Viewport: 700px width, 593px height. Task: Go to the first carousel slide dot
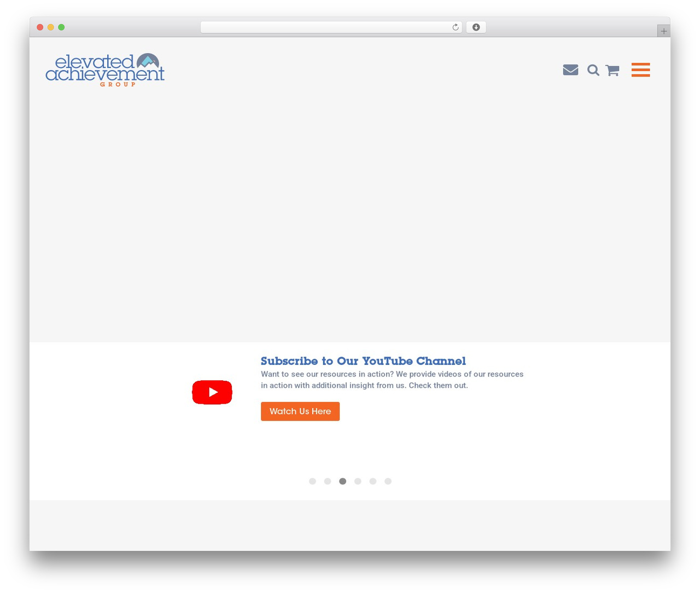(312, 481)
